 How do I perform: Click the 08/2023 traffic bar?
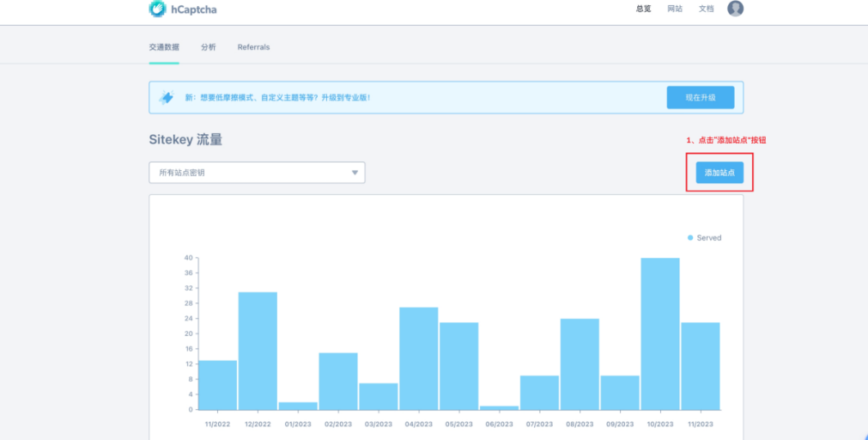[580, 364]
